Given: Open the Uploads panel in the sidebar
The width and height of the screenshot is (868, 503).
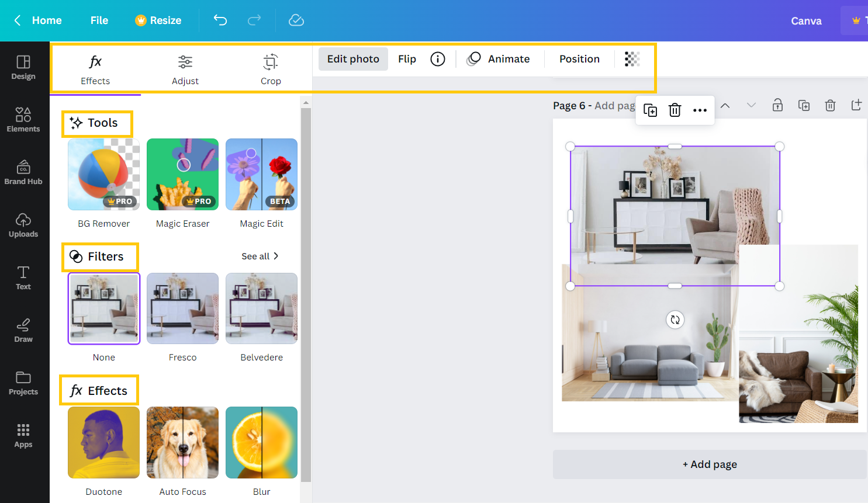Looking at the screenshot, I should [23, 225].
